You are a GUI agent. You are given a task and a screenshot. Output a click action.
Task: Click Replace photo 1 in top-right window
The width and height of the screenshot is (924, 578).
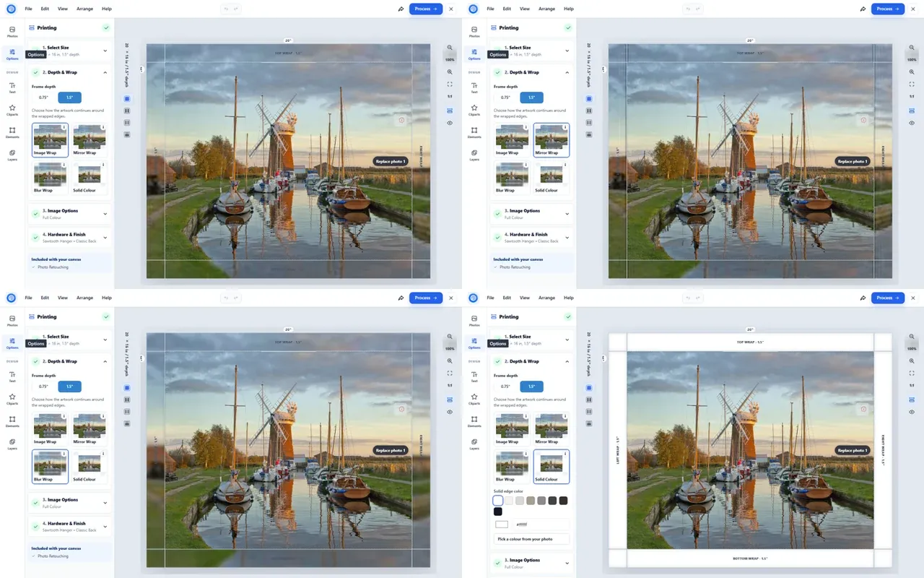pos(853,161)
